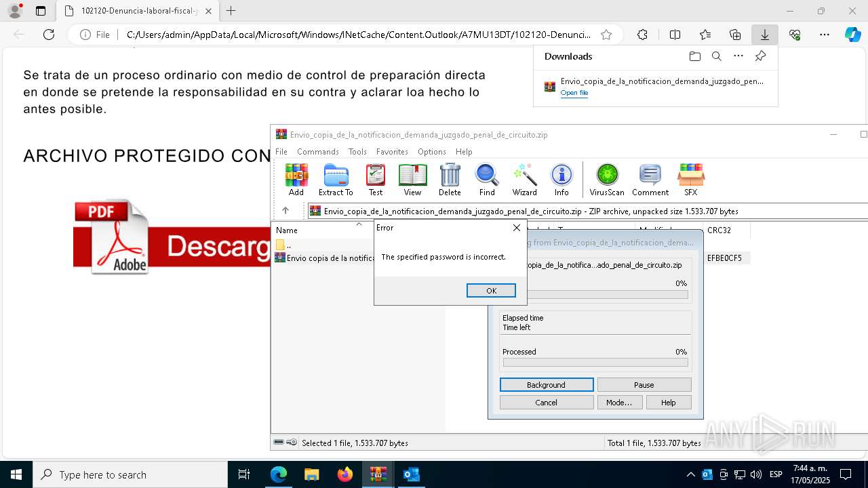The height and width of the screenshot is (488, 868).
Task: Open Edge profile avatar icon
Action: (15, 11)
